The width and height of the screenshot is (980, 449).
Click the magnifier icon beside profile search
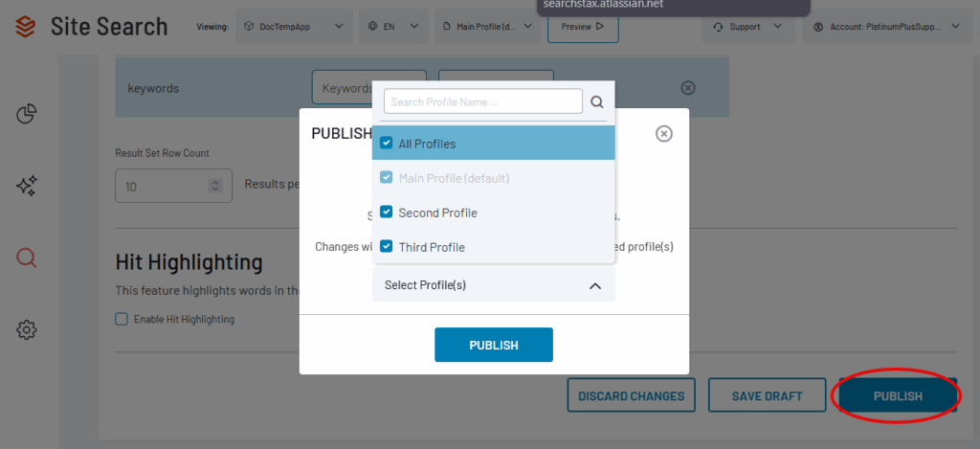coord(597,101)
